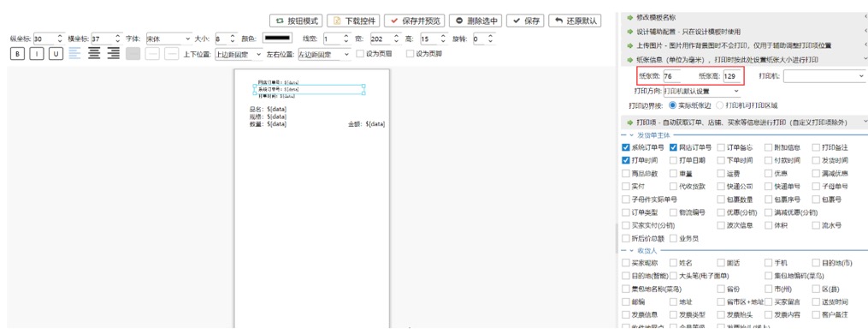Select 数量 field on canvas
The height and width of the screenshot is (334, 868).
point(269,124)
